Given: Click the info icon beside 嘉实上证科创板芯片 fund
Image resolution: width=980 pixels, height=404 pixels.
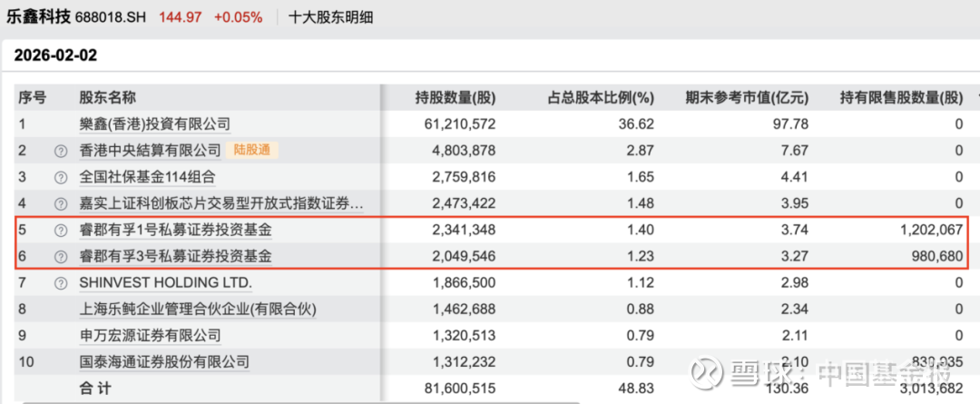Looking at the screenshot, I should 61,204.
